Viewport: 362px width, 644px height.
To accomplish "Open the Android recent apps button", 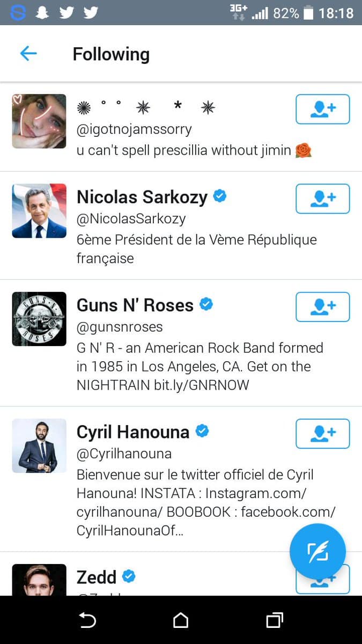I will [275, 621].
